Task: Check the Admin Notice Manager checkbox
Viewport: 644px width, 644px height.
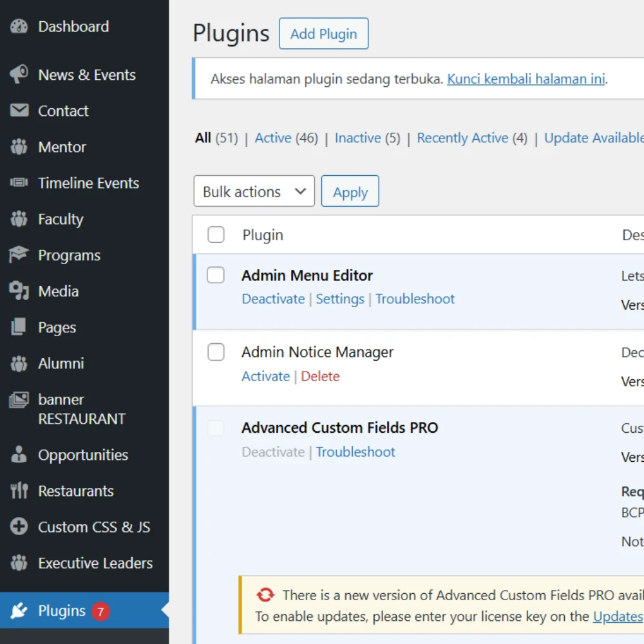Action: coord(216,352)
